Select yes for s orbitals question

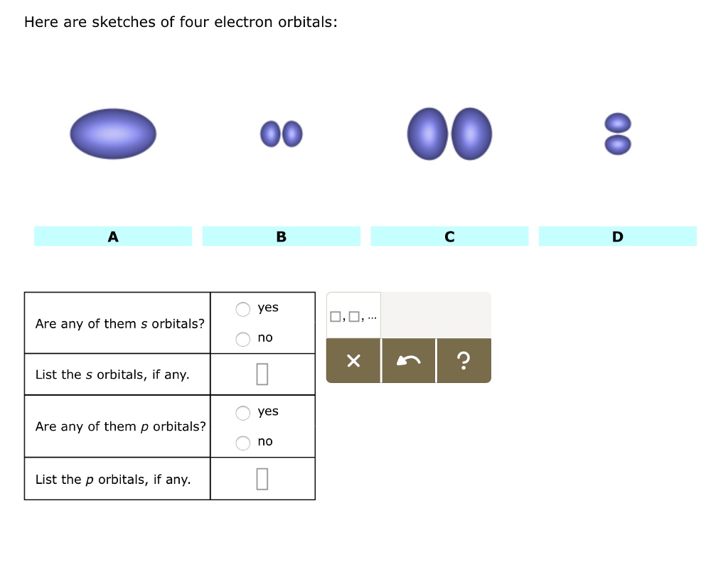point(242,308)
